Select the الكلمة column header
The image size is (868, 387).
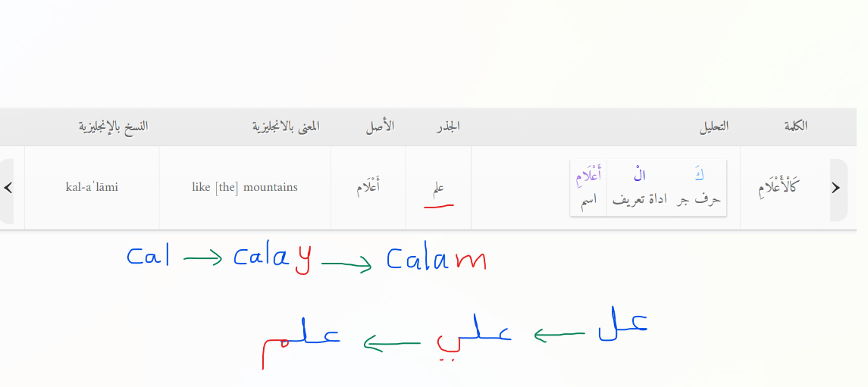[x=796, y=126]
